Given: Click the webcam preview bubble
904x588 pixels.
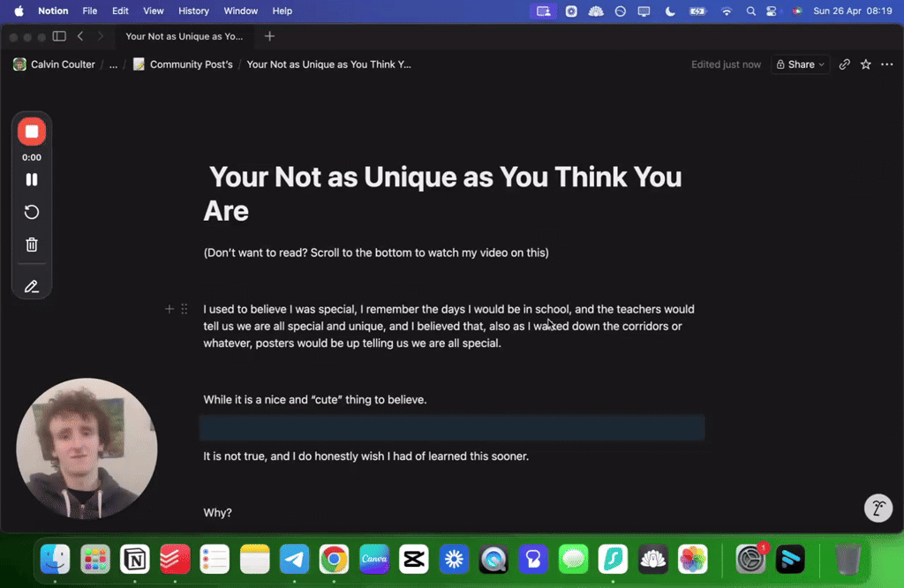Looking at the screenshot, I should pyautogui.click(x=86, y=449).
